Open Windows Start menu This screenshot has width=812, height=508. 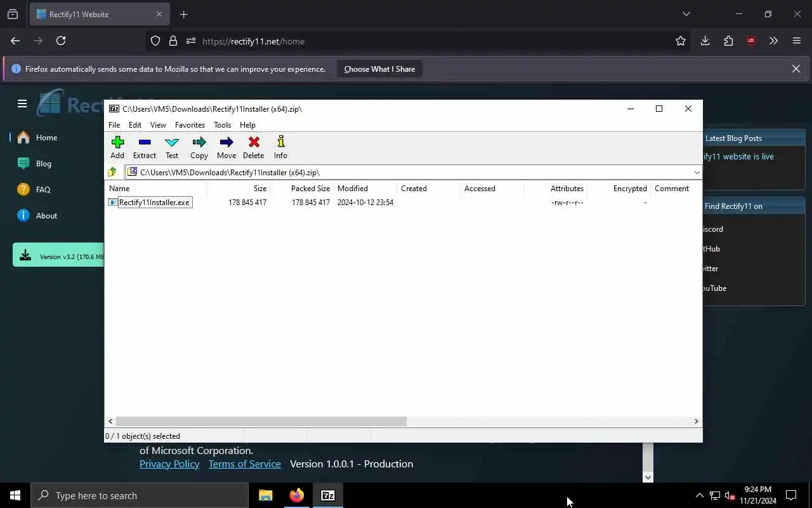pyautogui.click(x=15, y=495)
